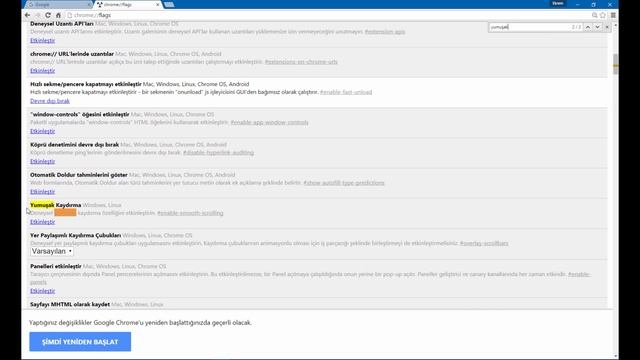This screenshot has width=640, height=360.
Task: Jump to next find result arrow
Action: tap(597, 27)
